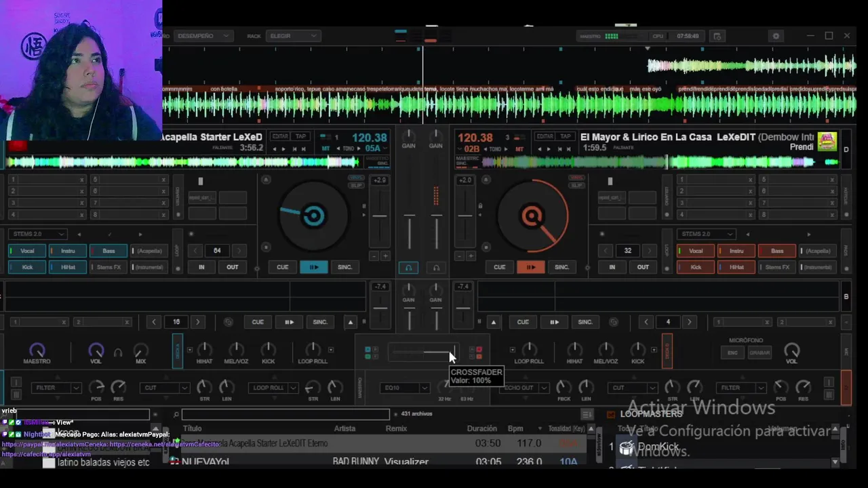Click the right deck album cover thumbnail

827,141
